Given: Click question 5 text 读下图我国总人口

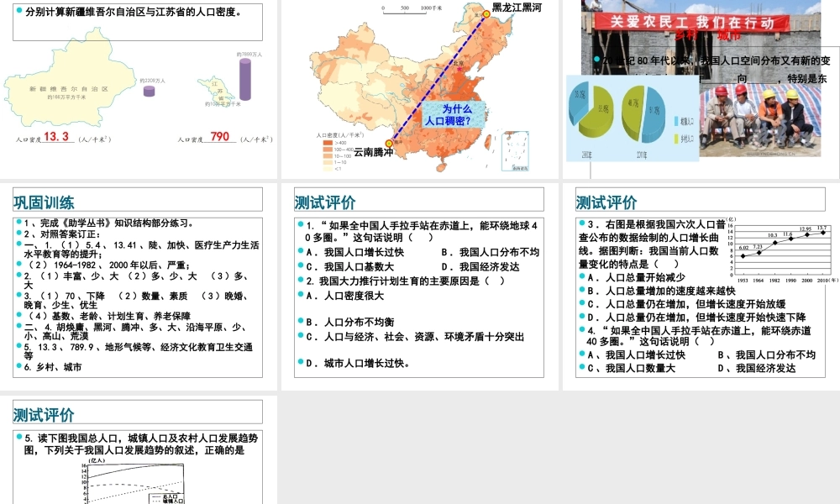Looking at the screenshot, I should pyautogui.click(x=141, y=444).
